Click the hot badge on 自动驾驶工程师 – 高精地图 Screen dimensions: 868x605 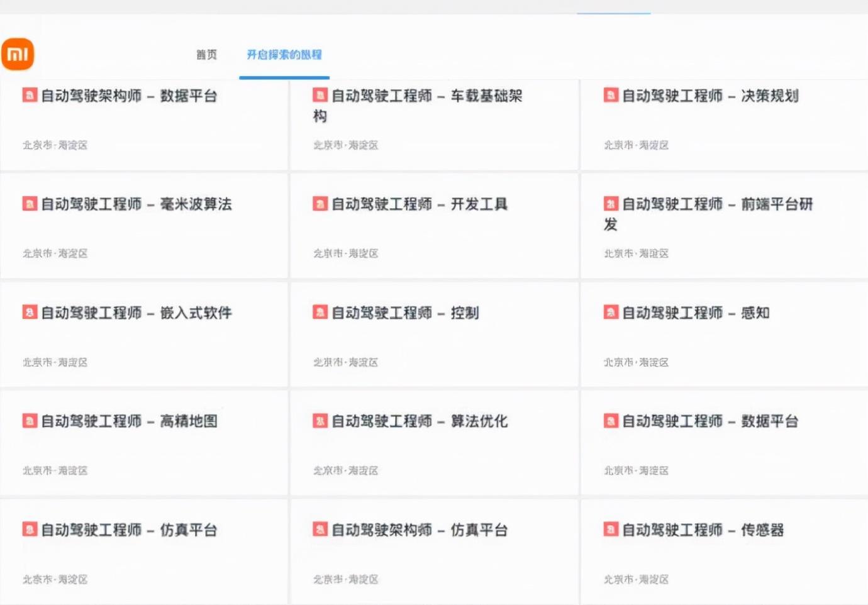[x=30, y=421]
